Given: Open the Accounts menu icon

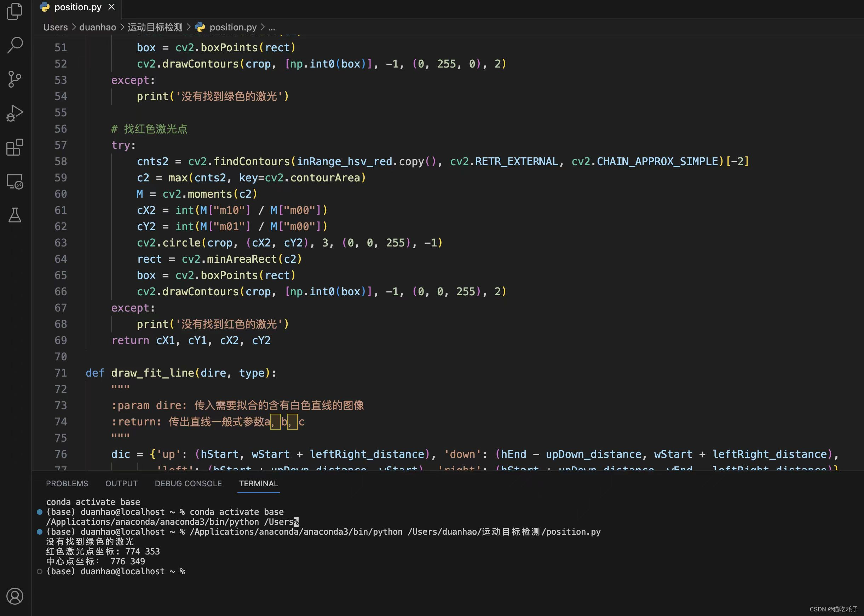Looking at the screenshot, I should pyautogui.click(x=15, y=596).
